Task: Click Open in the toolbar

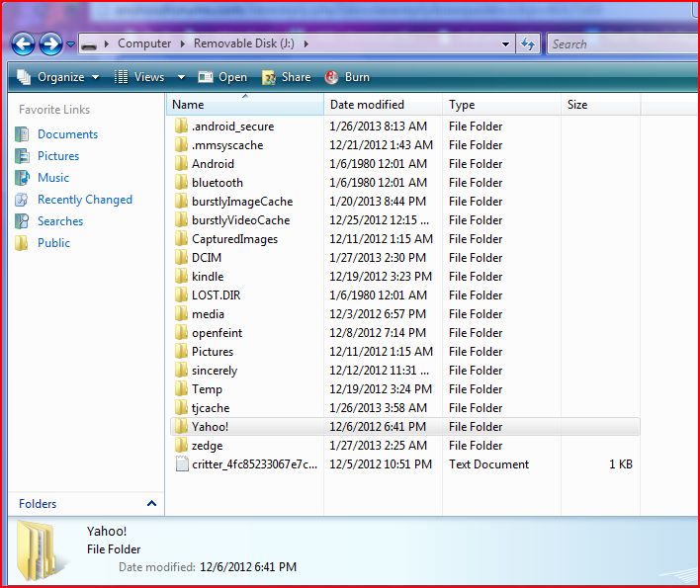Action: point(222,77)
